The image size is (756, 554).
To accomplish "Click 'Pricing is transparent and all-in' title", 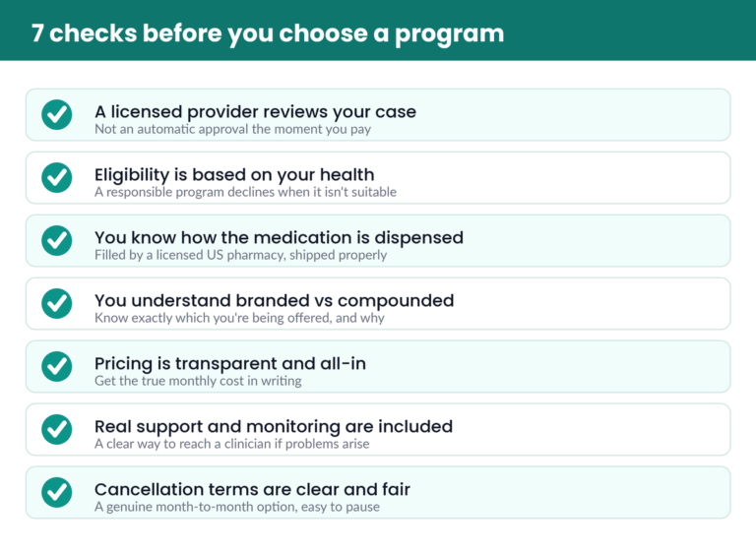I will point(230,363).
